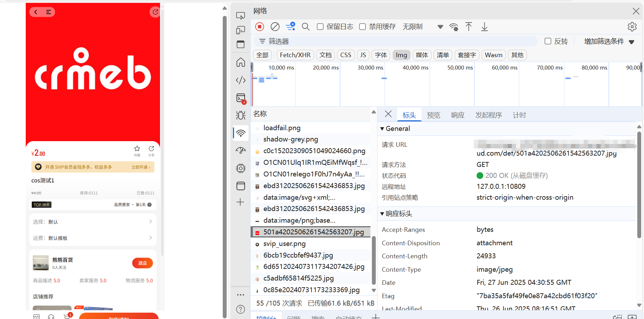This screenshot has width=644, height=319.
Task: Export HAR file download arrow
Action: coord(485,27)
